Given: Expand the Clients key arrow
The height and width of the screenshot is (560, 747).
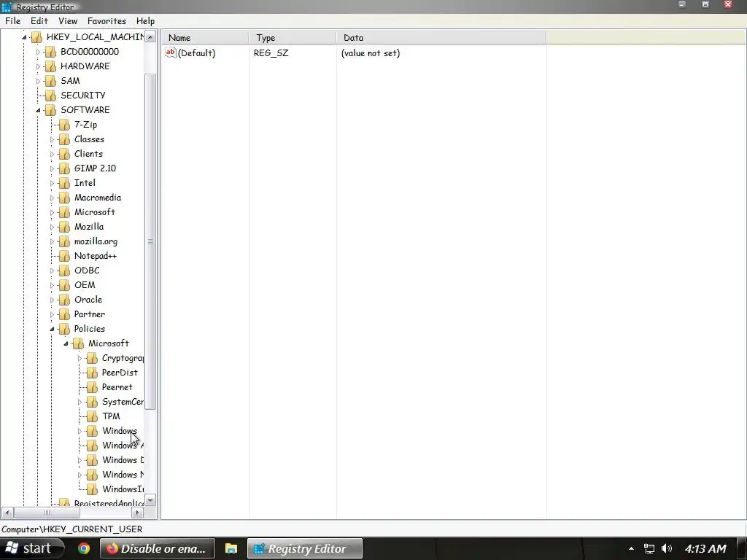Looking at the screenshot, I should point(52,155).
